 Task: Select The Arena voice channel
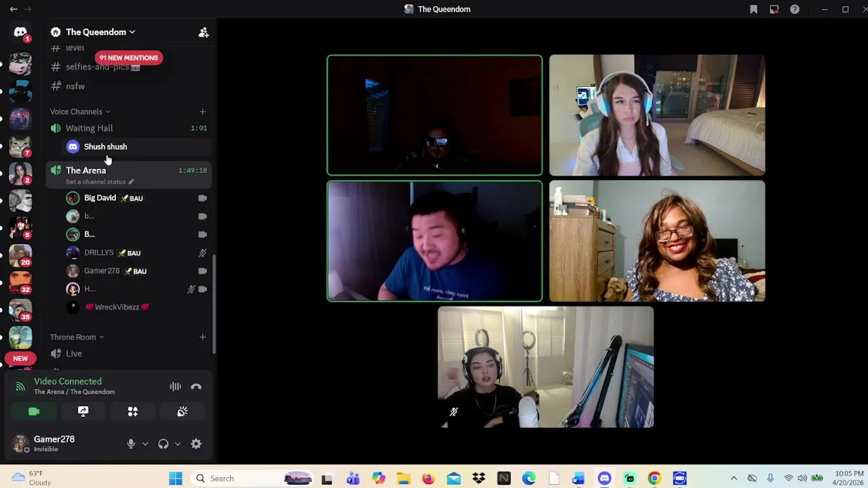coord(85,170)
